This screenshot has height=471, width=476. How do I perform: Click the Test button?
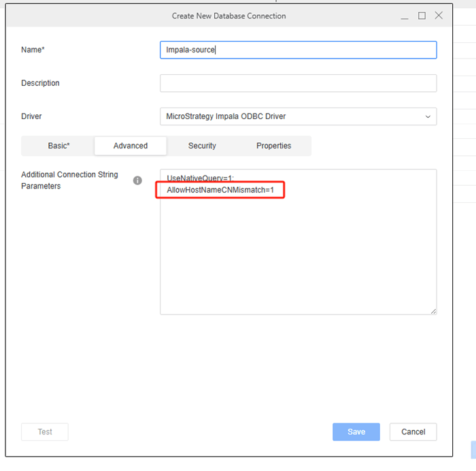click(45, 432)
